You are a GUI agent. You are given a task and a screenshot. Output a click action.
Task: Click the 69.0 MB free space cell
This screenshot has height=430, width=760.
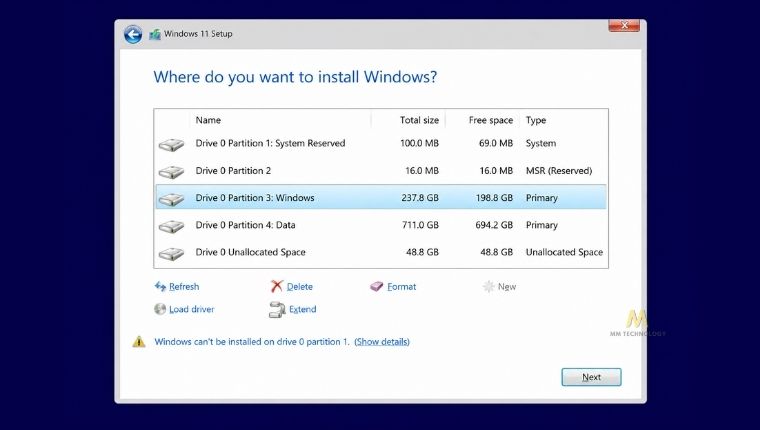point(496,143)
